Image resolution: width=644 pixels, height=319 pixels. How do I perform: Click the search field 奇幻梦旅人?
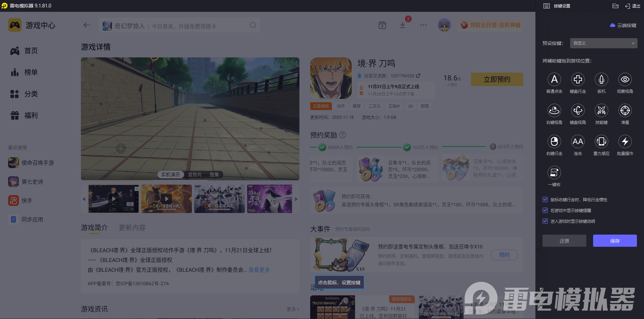pos(179,25)
